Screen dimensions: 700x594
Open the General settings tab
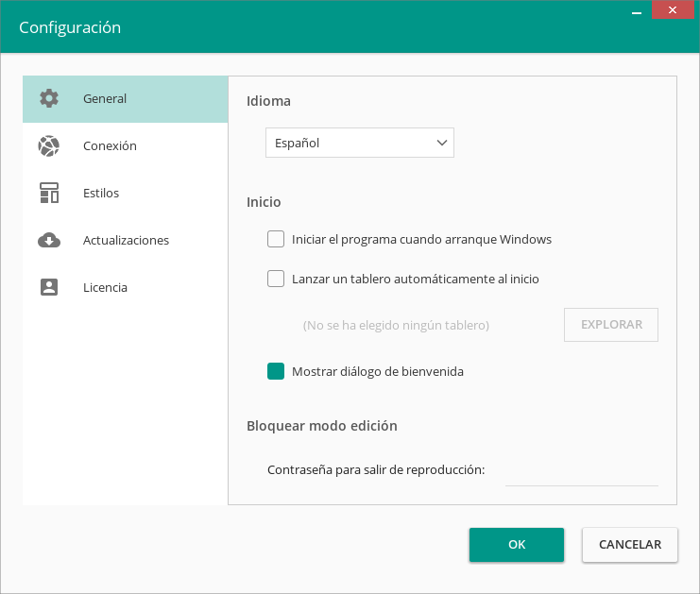pos(125,99)
